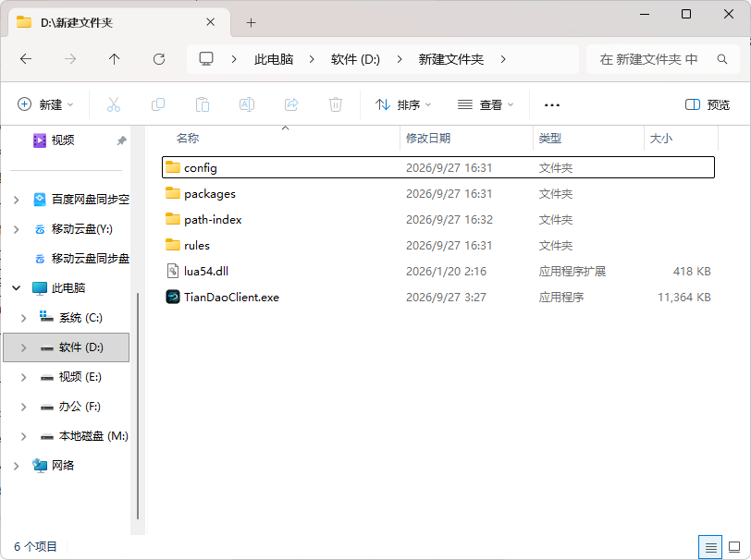This screenshot has height=560, width=751.
Task: Click the Share icon in toolbar
Action: 291,104
